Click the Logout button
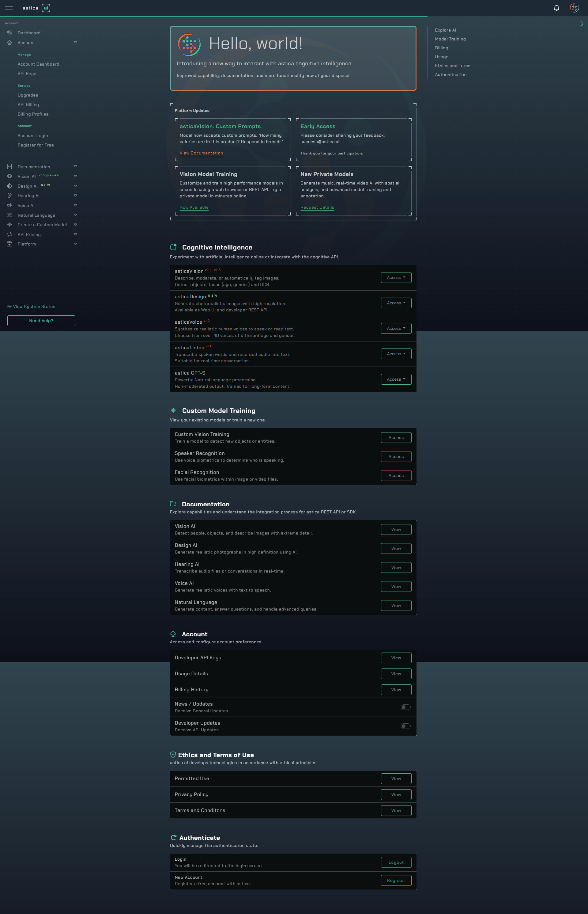This screenshot has width=588, height=914. (x=396, y=862)
